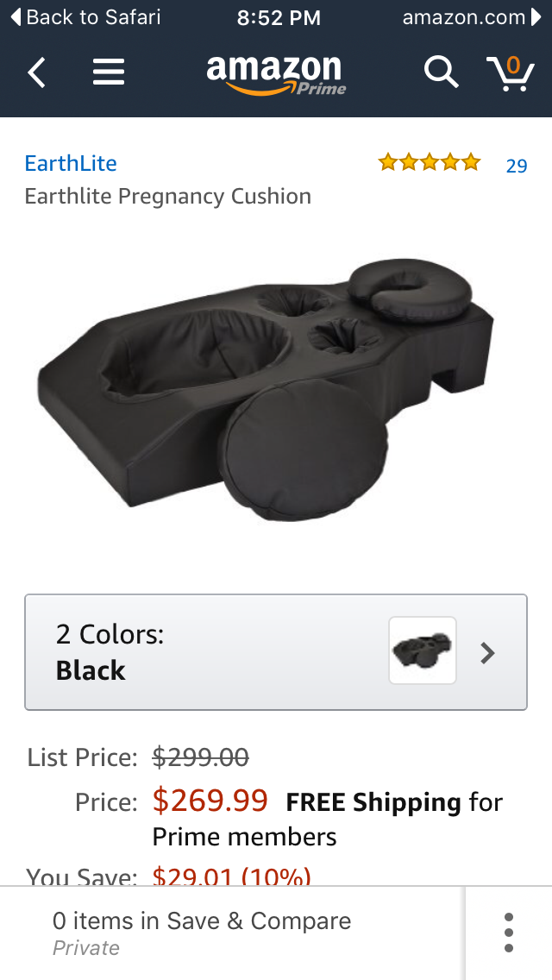
Task: Tap FREE Shipping for Prime members text
Action: [327, 819]
